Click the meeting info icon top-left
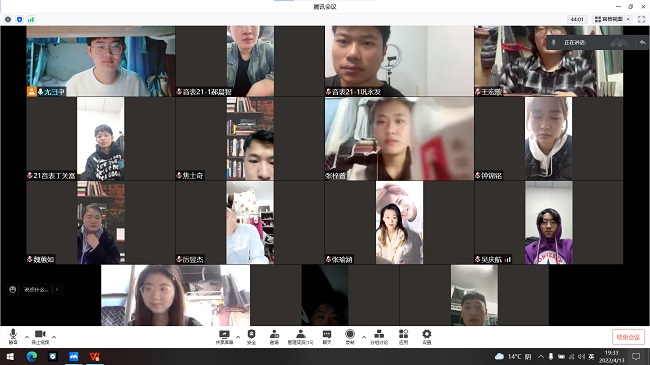The width and height of the screenshot is (650, 365). 8,19
